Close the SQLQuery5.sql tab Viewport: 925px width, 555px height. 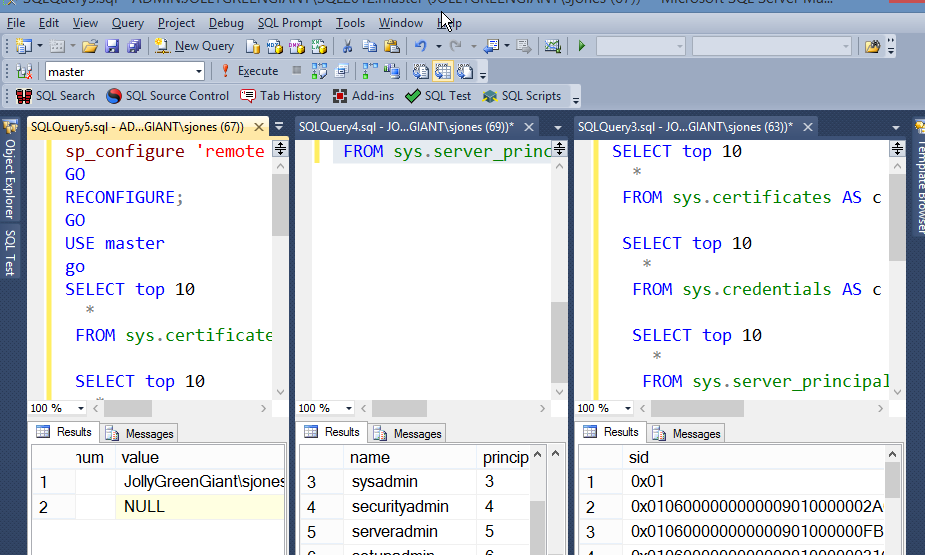pyautogui.click(x=260, y=127)
